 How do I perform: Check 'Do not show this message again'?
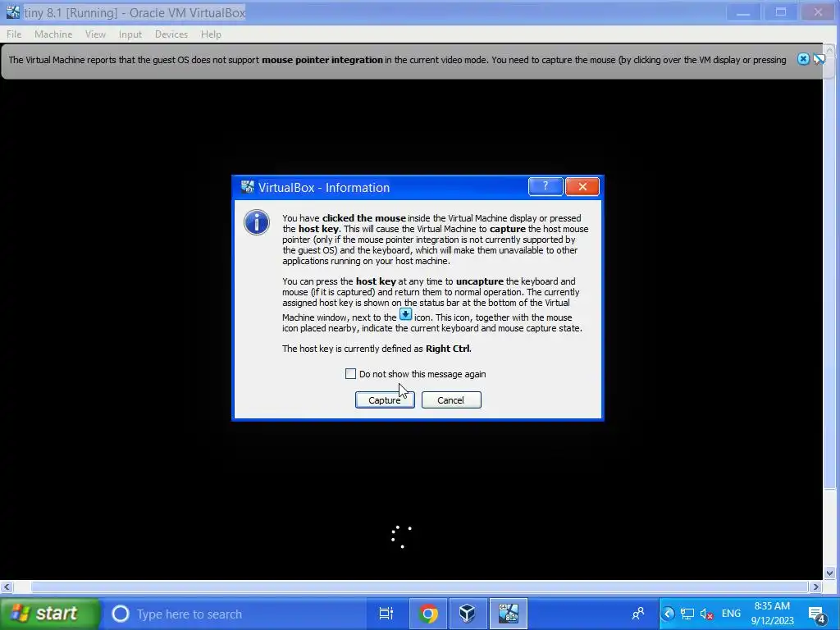point(350,374)
